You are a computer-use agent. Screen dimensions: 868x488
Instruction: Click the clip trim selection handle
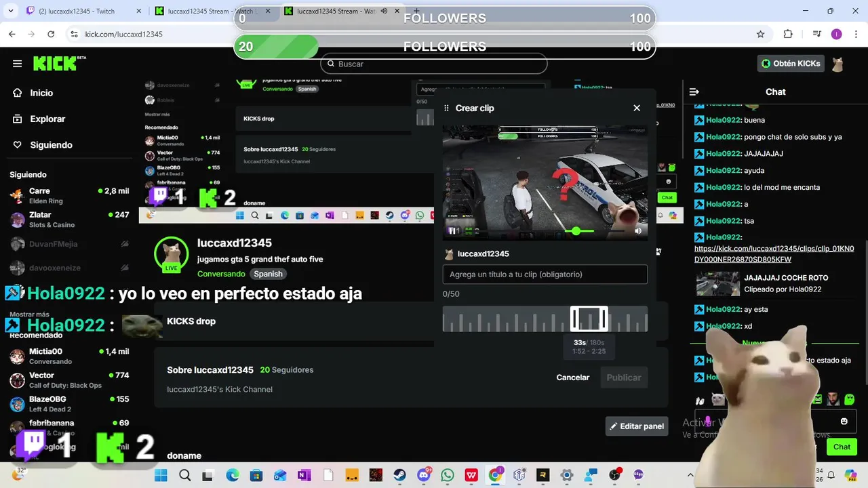tap(589, 319)
